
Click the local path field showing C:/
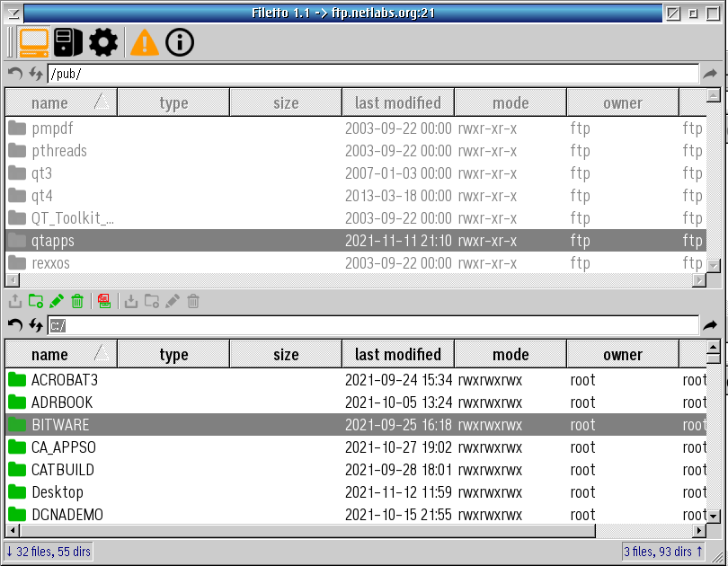pos(360,325)
